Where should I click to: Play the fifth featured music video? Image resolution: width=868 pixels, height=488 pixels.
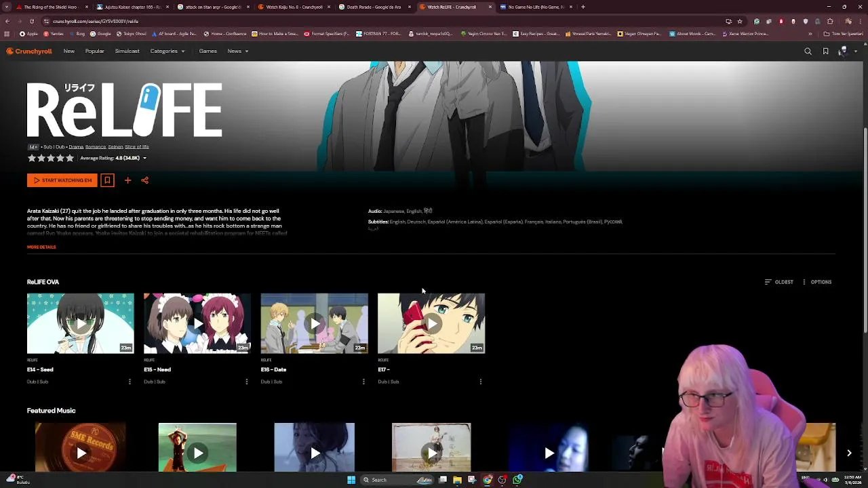[x=549, y=447]
